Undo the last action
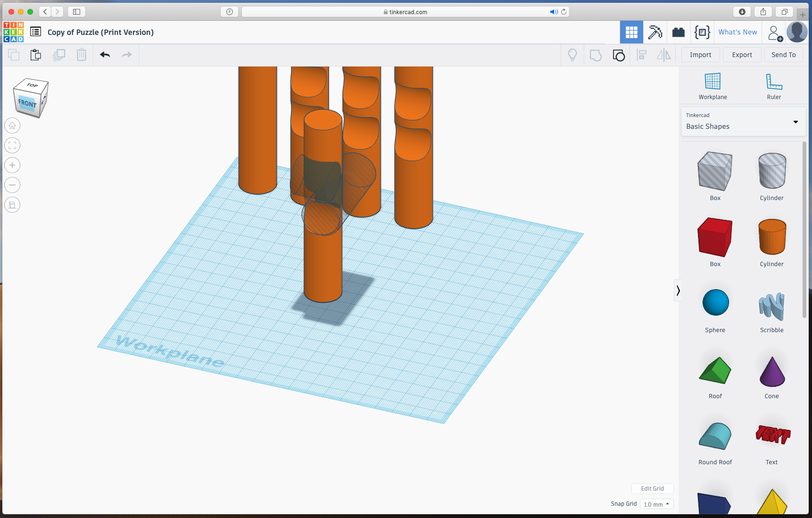 pos(105,55)
